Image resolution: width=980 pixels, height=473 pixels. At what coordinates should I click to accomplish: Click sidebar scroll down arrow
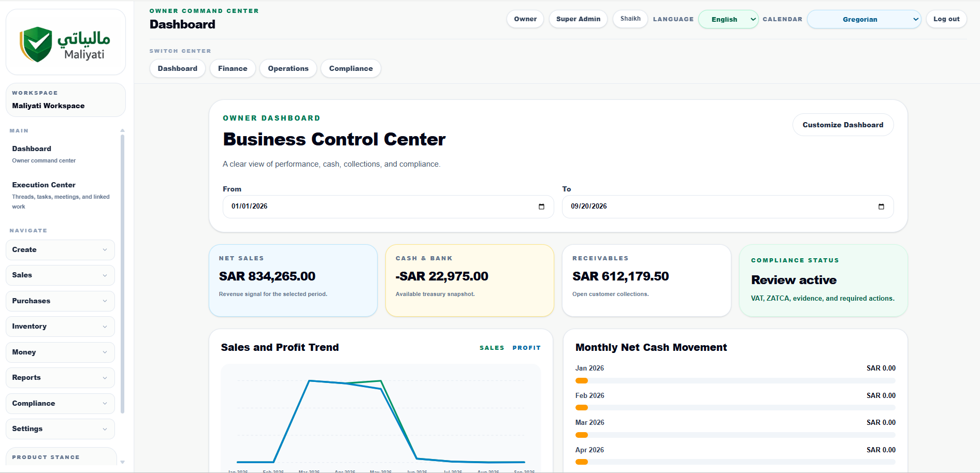123,462
